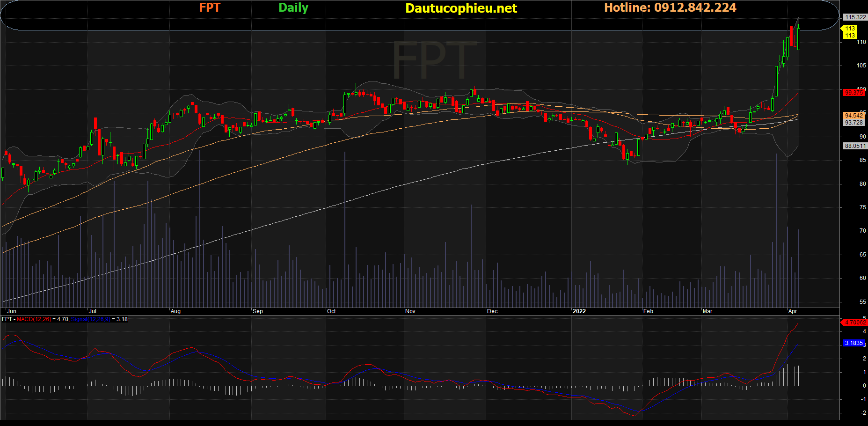Click the Hotline phone number text

[670, 7]
